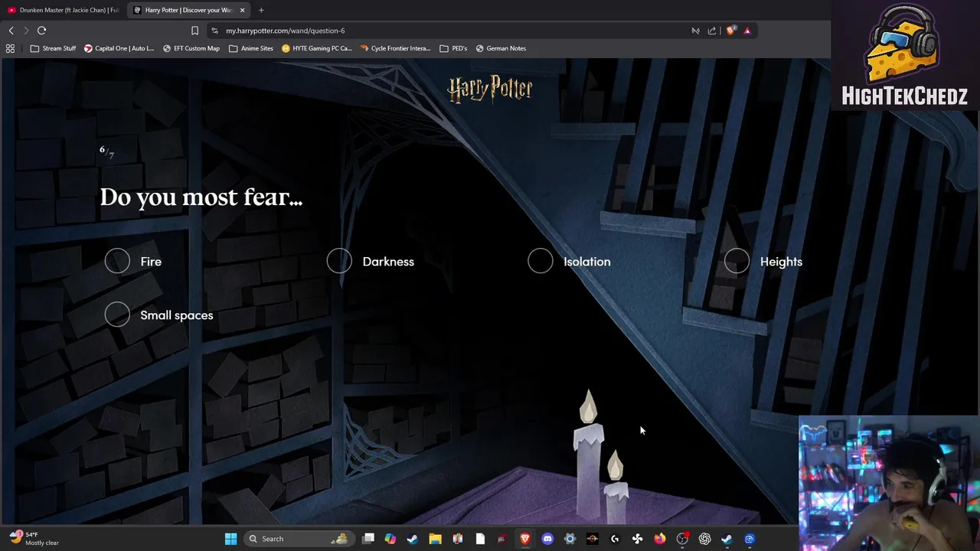This screenshot has height=551, width=980.
Task: Launch Copilot from the taskbar
Action: (x=390, y=539)
